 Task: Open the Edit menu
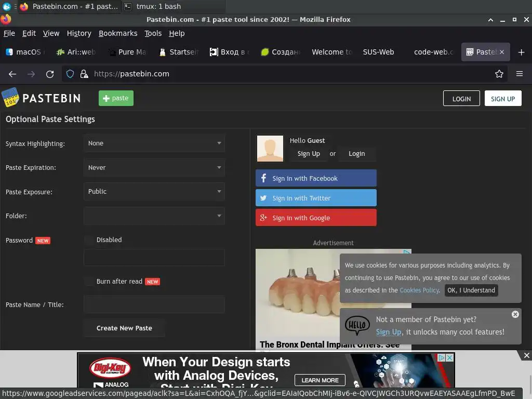coord(29,33)
